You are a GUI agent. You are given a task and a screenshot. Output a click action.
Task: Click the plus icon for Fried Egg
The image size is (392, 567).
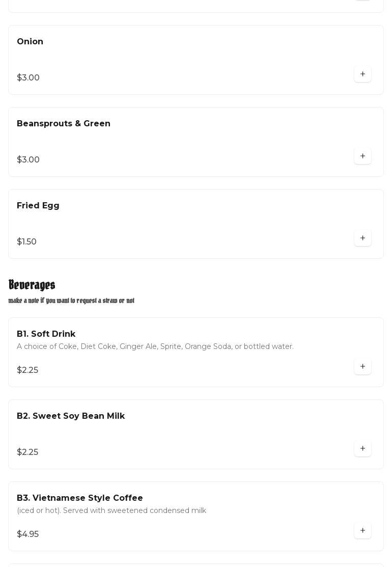pos(362,238)
